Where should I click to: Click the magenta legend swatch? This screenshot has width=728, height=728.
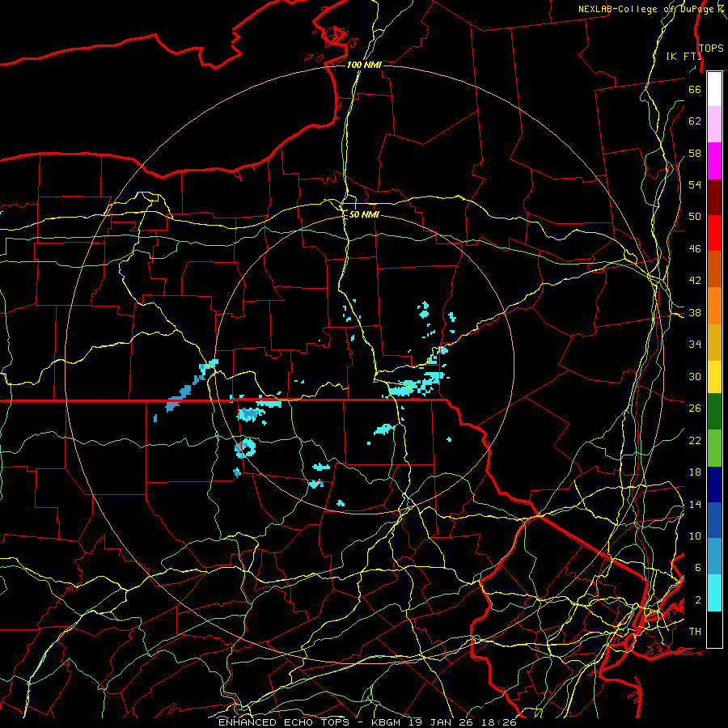pyautogui.click(x=714, y=161)
